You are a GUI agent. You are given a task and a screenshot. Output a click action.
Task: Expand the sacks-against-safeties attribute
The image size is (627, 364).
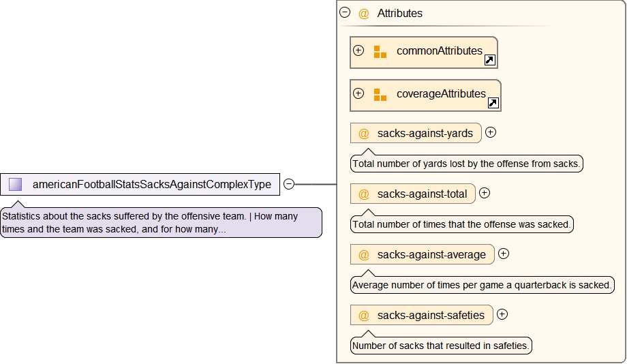(x=502, y=314)
